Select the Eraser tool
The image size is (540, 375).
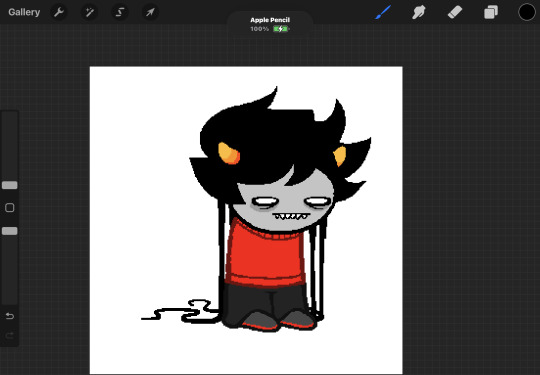click(x=455, y=12)
